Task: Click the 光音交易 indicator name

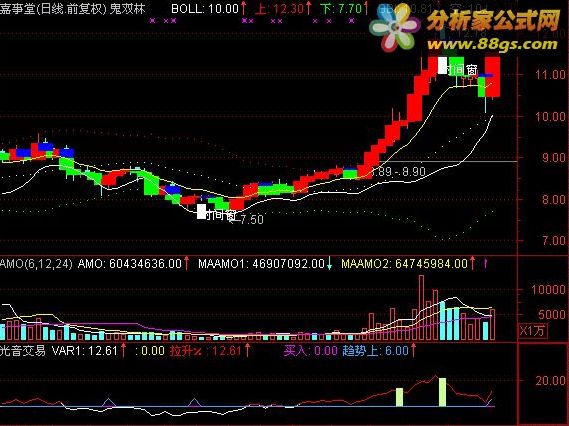Action: pos(23,351)
